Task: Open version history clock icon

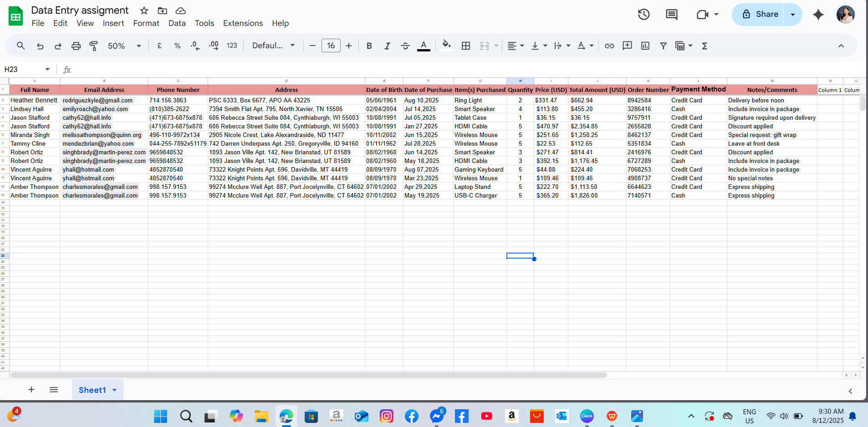Action: (643, 15)
